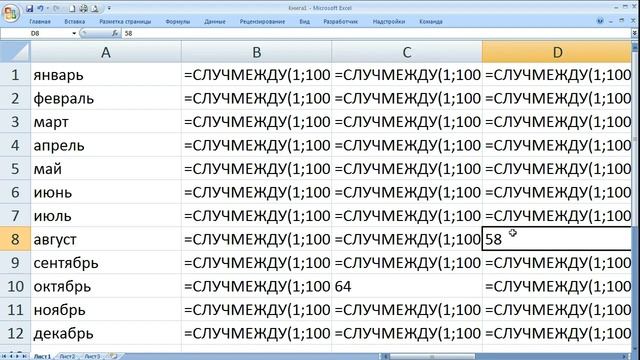Select cell C10 containing 64
The width and height of the screenshot is (640, 360).
point(407,286)
